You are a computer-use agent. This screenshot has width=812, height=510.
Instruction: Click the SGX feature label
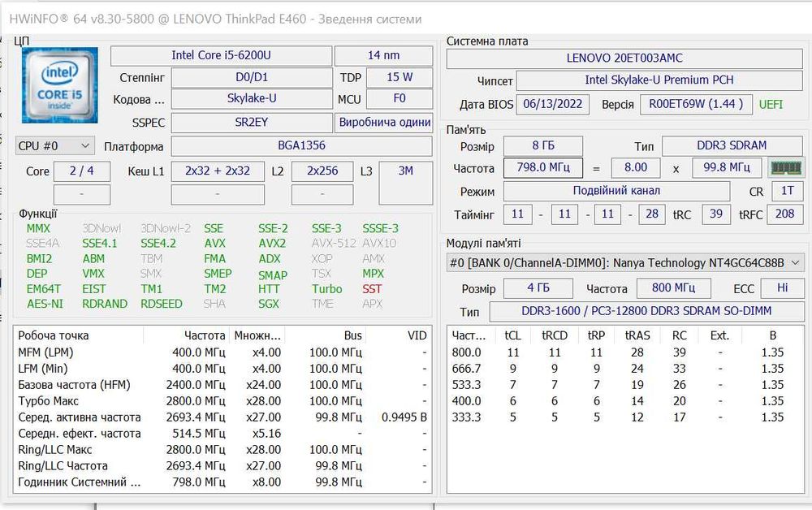click(x=268, y=304)
